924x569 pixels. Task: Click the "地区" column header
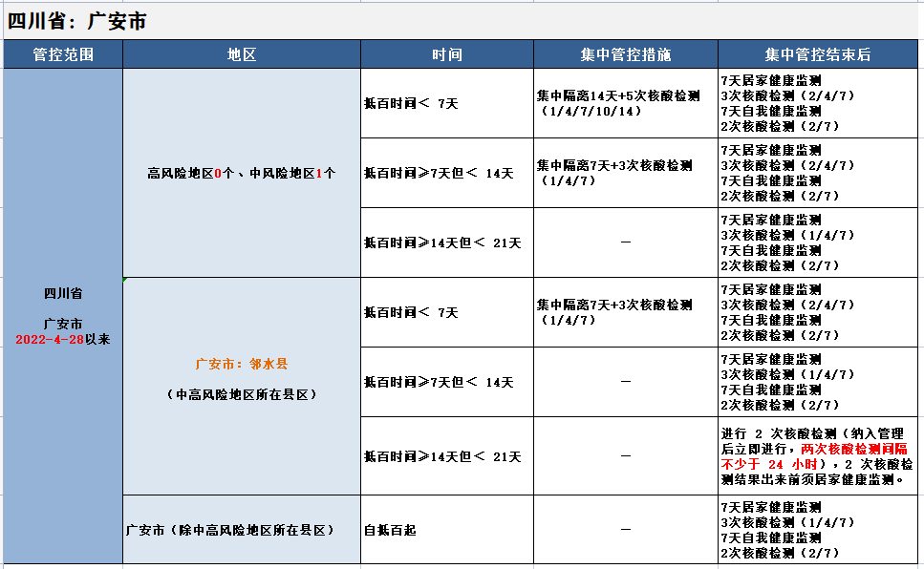pos(242,54)
